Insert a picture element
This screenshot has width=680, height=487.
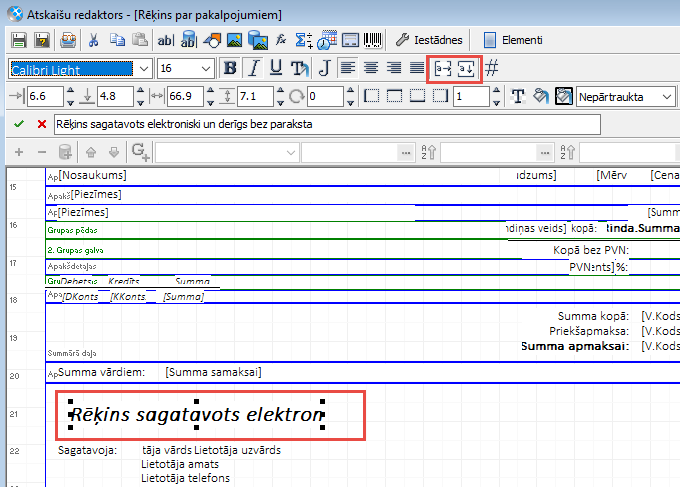pos(235,40)
